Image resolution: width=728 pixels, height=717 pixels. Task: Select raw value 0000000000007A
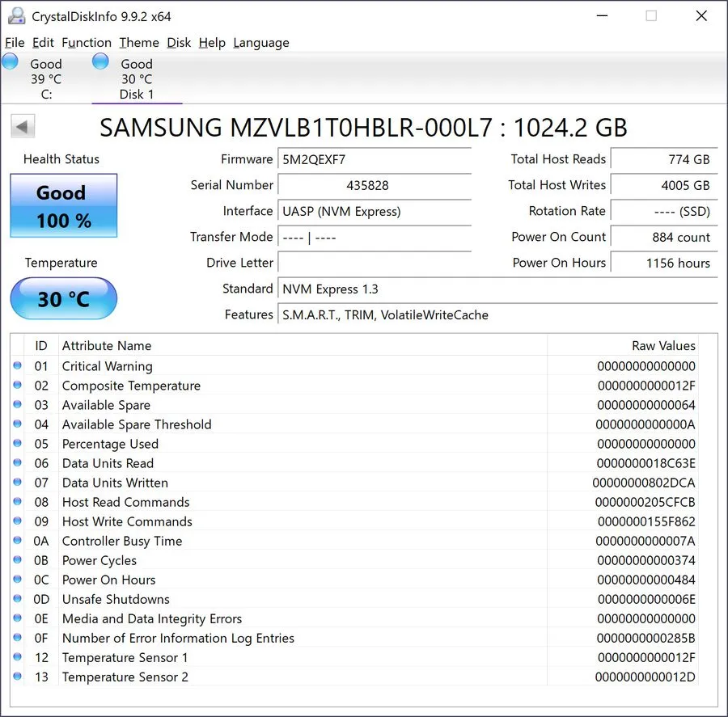645,541
